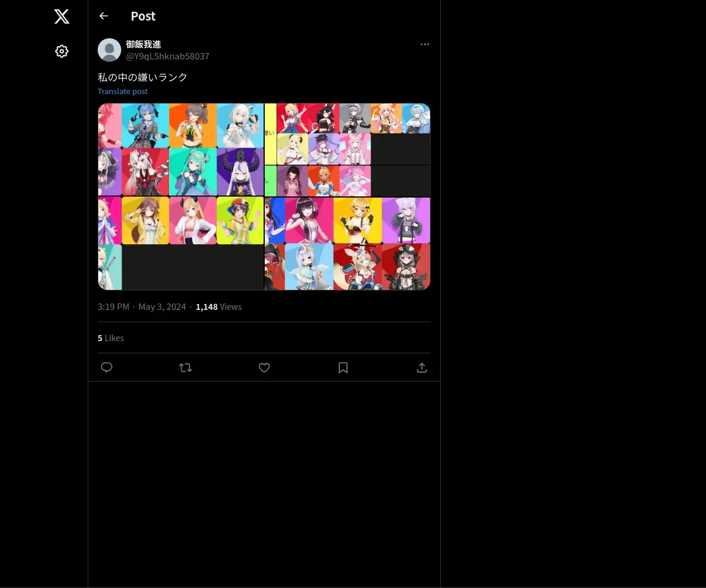The image size is (706, 588).
Task: Repost using the retweet icon
Action: (x=185, y=367)
